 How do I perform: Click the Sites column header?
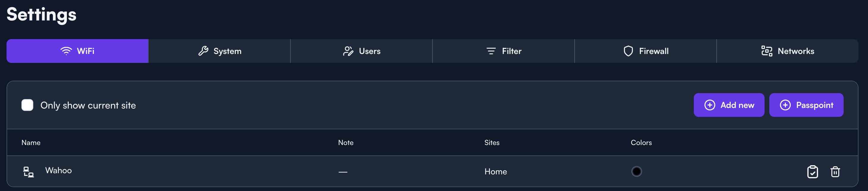pyautogui.click(x=492, y=143)
